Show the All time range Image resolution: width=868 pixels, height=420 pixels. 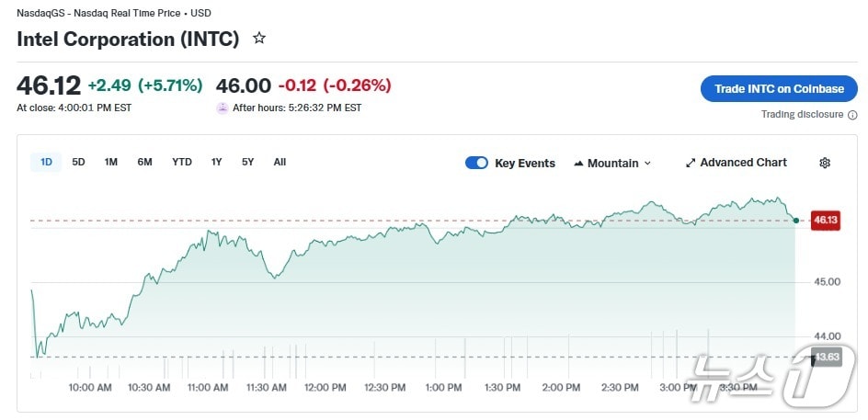click(280, 162)
